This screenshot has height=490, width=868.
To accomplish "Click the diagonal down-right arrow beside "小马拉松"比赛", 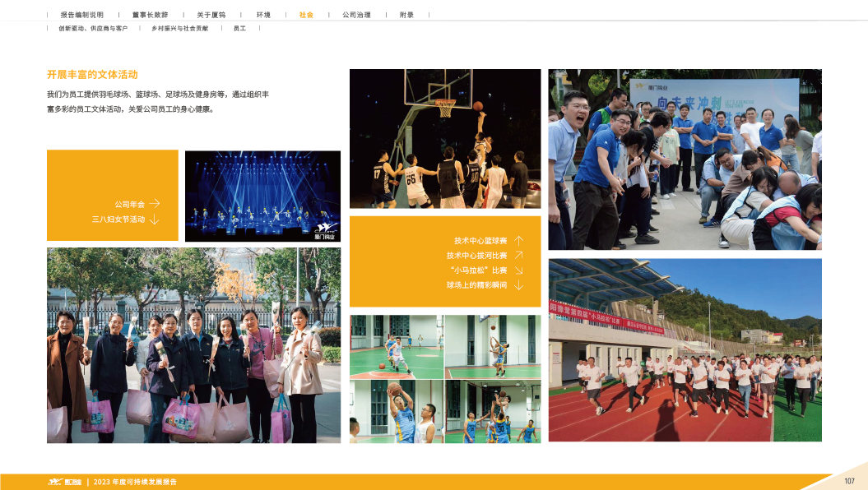I will [518, 270].
